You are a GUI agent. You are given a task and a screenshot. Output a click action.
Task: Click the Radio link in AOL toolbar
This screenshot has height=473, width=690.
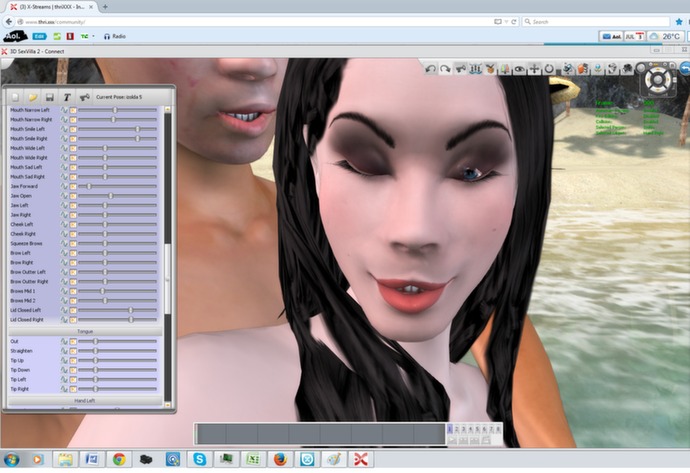click(115, 37)
